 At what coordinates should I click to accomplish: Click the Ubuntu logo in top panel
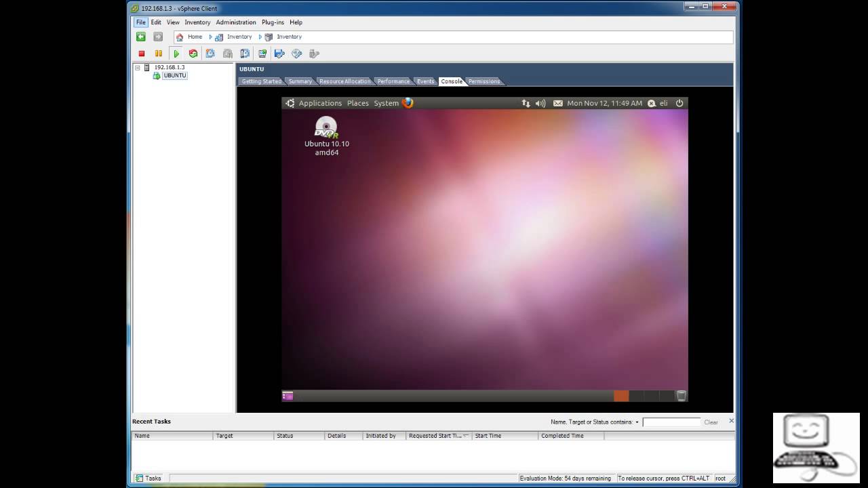pos(290,103)
